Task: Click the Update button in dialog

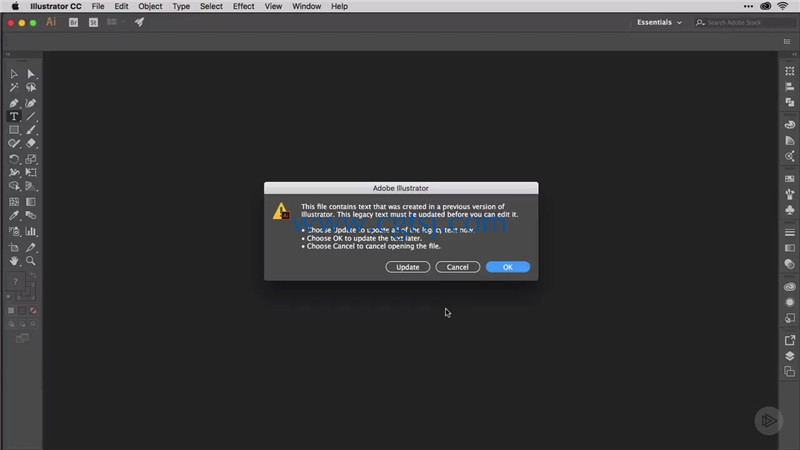Action: click(408, 267)
